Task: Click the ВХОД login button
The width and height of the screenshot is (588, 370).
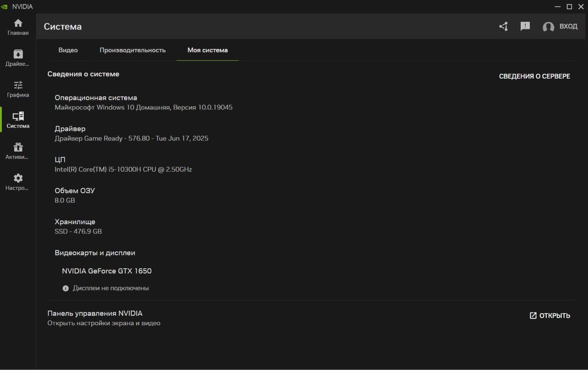Action: point(568,26)
